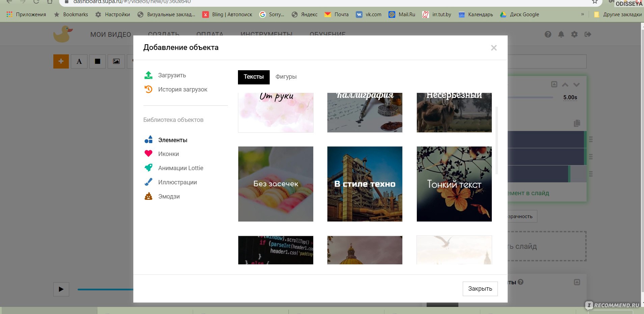Select the black square shape tool
The image size is (644, 314).
(98, 61)
